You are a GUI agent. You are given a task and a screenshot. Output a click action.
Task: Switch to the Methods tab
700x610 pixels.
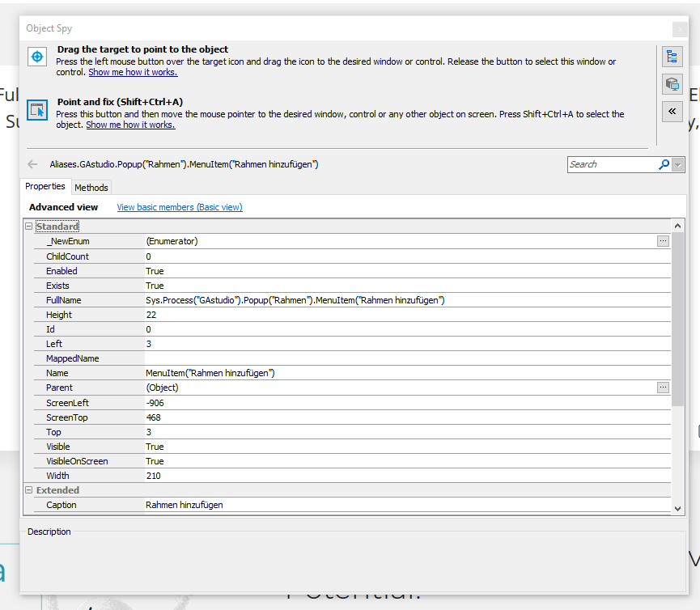(91, 187)
